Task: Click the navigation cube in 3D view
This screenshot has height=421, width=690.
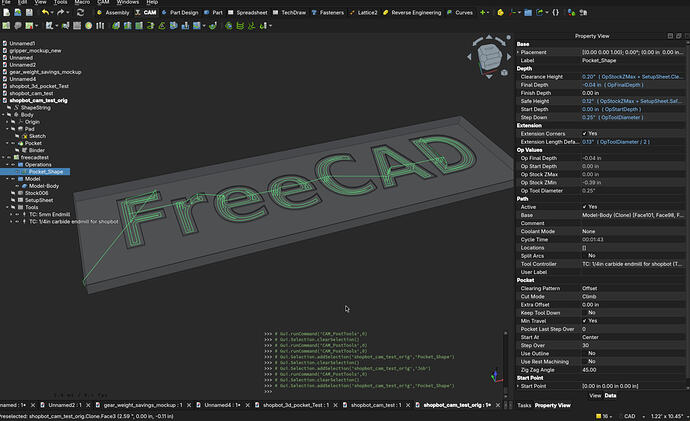Action: point(489,57)
